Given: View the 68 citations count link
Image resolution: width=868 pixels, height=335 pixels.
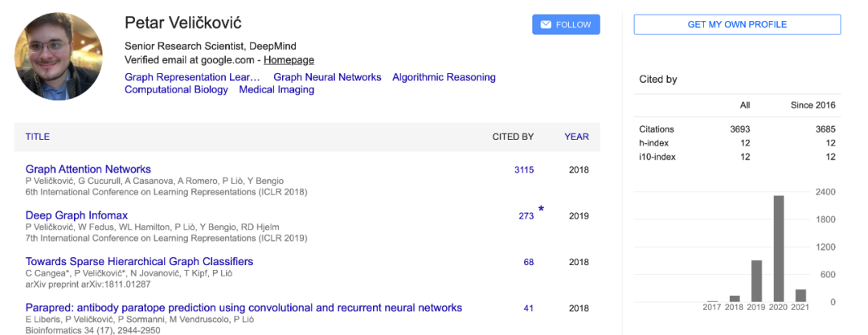Looking at the screenshot, I should (528, 262).
